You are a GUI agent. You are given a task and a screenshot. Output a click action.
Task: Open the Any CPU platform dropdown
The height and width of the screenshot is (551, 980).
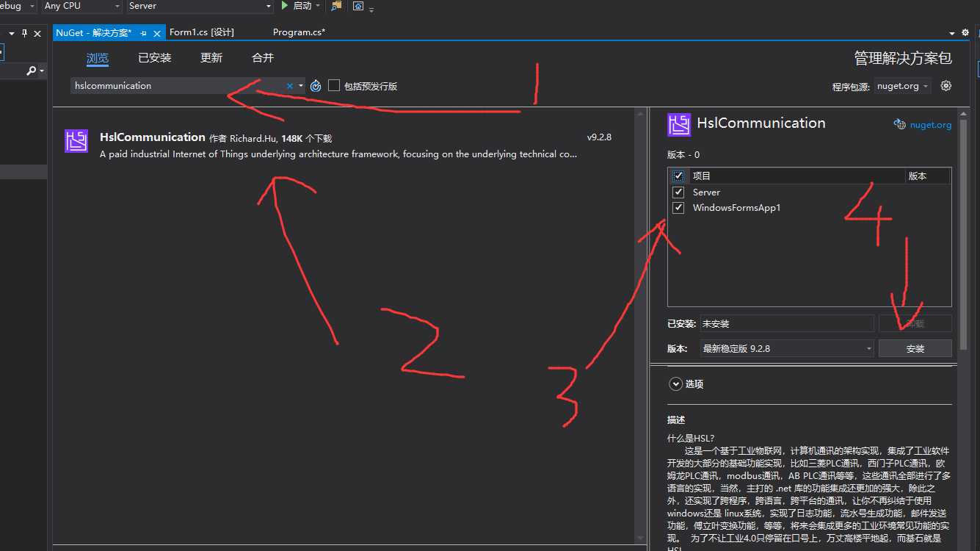117,6
